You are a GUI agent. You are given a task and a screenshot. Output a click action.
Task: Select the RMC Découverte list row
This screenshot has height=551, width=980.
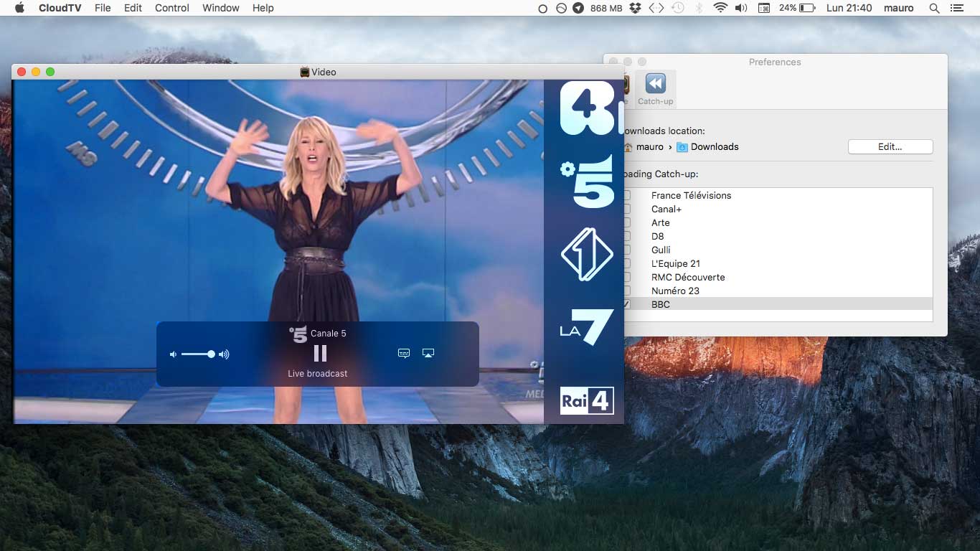click(x=688, y=277)
